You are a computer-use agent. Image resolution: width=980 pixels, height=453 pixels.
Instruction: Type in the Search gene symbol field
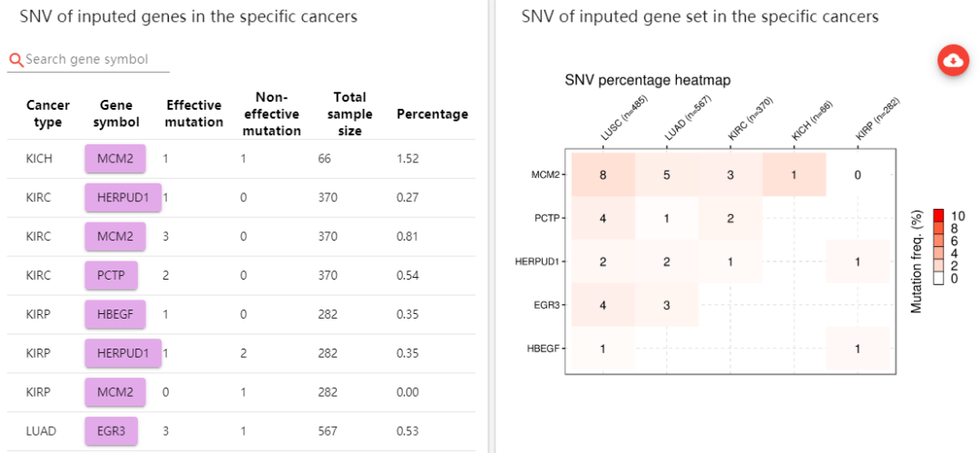(95, 60)
